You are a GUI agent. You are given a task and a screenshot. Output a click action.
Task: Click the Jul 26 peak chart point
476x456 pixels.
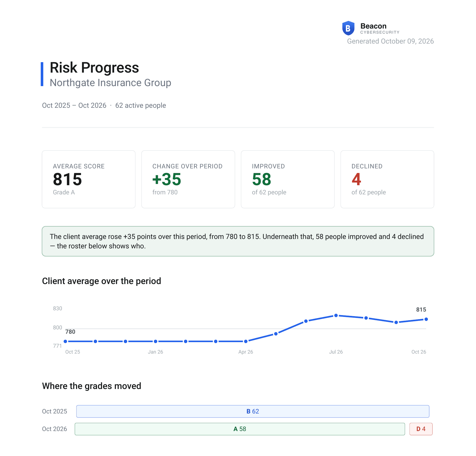point(336,315)
